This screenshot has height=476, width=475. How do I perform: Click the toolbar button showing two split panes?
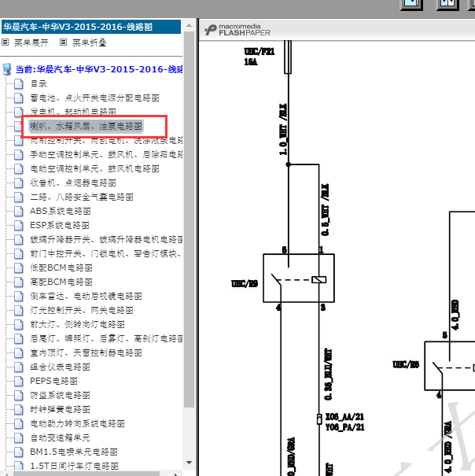coord(447,5)
